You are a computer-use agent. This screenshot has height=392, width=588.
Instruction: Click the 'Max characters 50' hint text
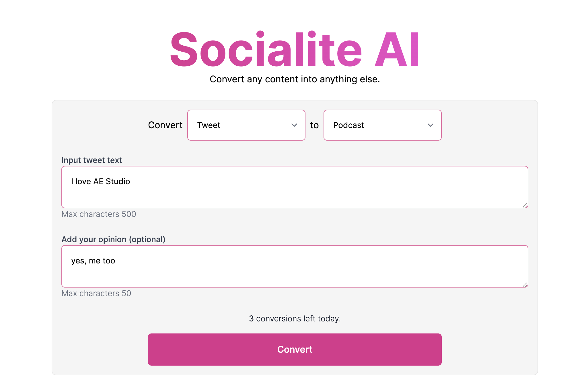[x=96, y=293]
